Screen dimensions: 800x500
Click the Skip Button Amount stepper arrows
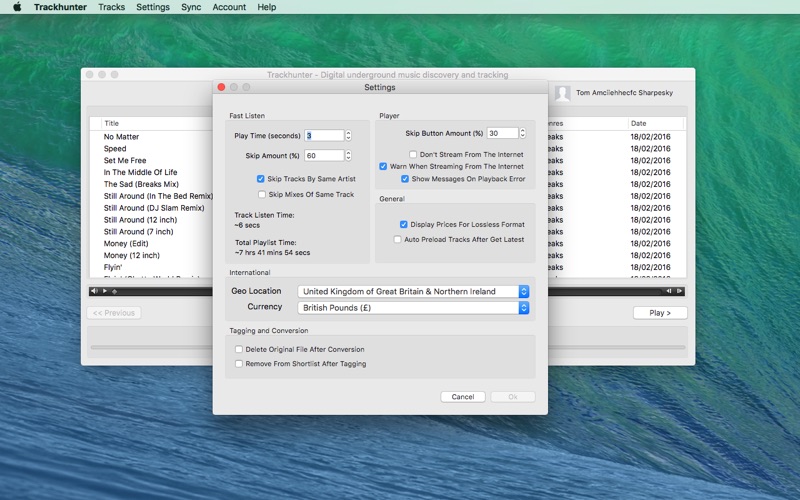click(x=522, y=133)
